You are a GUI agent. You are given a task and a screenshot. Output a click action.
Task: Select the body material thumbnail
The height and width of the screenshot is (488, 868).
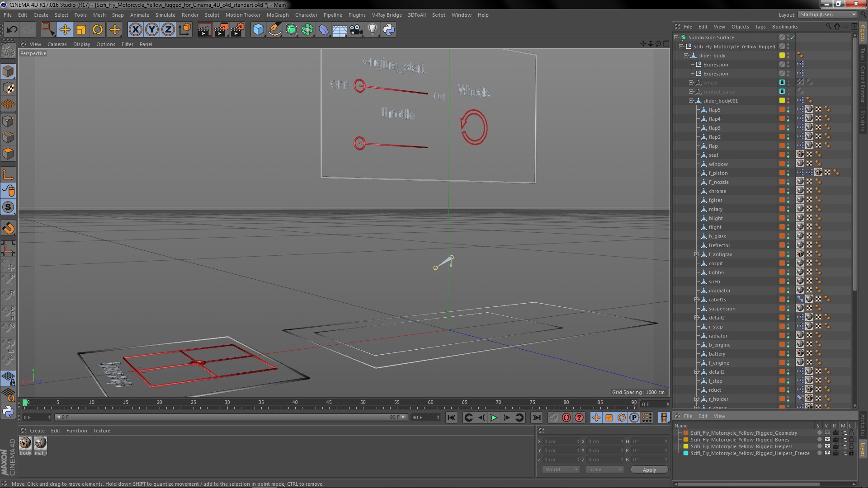pos(25,443)
